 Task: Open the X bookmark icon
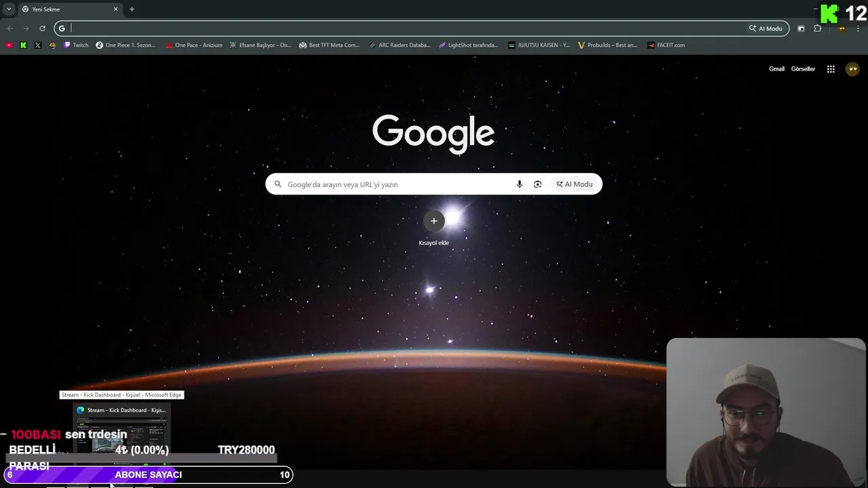37,45
